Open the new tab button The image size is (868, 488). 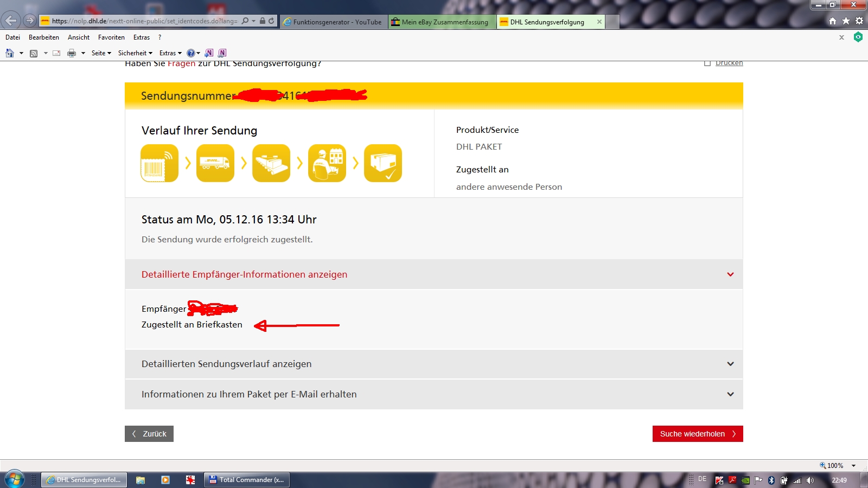pyautogui.click(x=612, y=22)
